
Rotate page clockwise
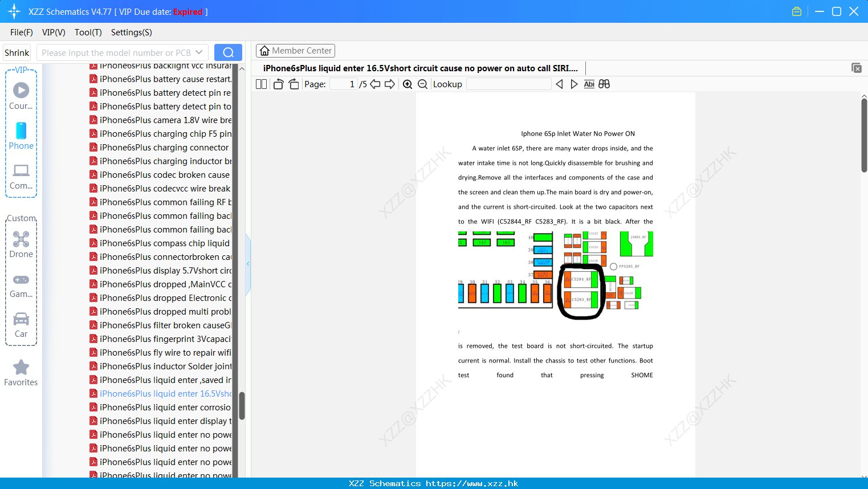[294, 84]
